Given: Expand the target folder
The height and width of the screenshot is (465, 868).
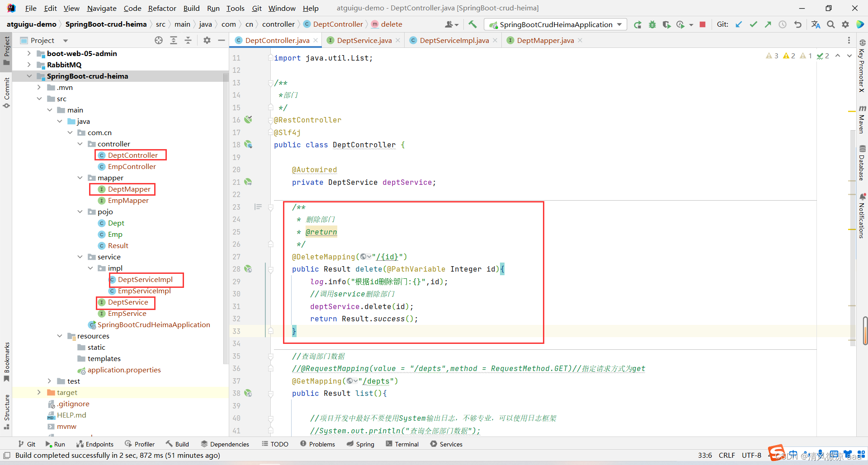Looking at the screenshot, I should (39, 392).
